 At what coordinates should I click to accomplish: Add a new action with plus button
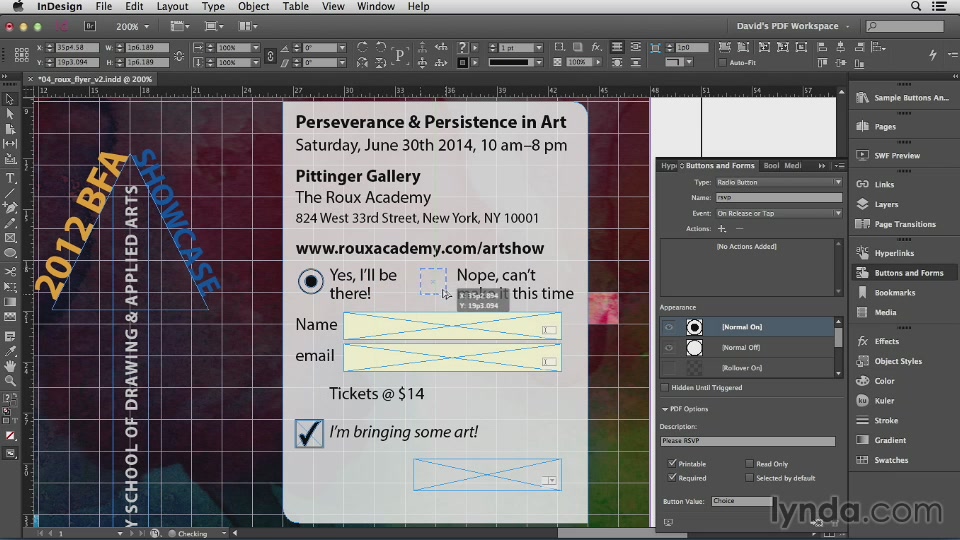click(x=722, y=228)
